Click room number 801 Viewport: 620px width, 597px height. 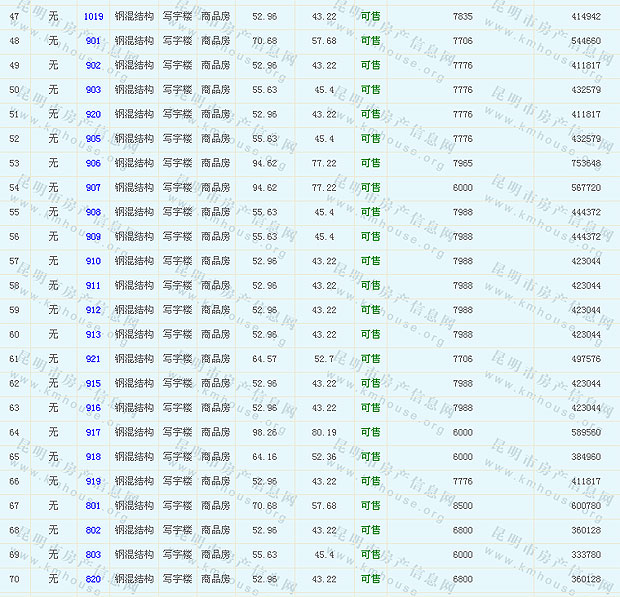click(93, 506)
